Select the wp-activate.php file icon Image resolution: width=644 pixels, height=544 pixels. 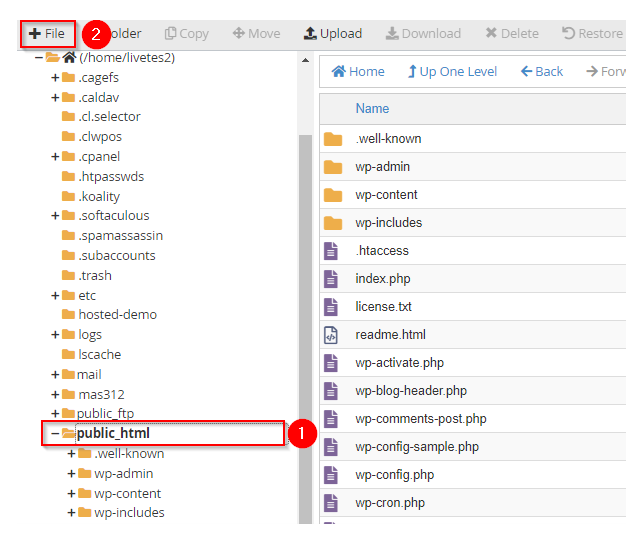[331, 363]
